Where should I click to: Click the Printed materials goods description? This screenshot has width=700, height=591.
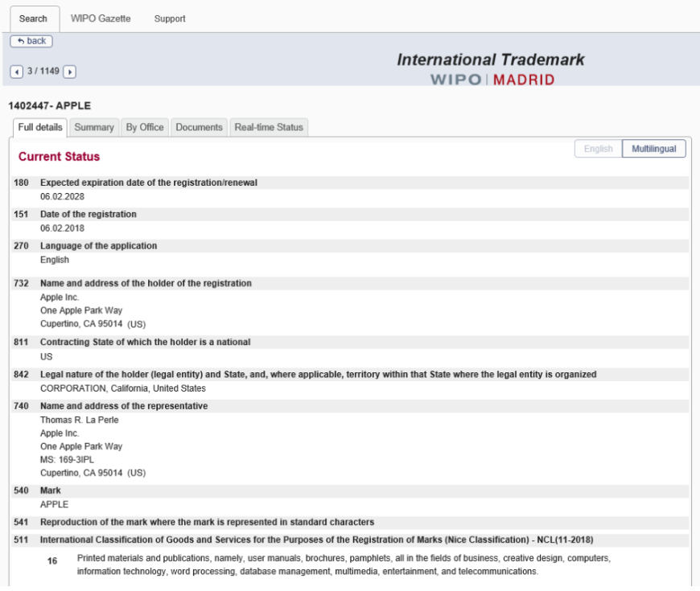(x=344, y=564)
